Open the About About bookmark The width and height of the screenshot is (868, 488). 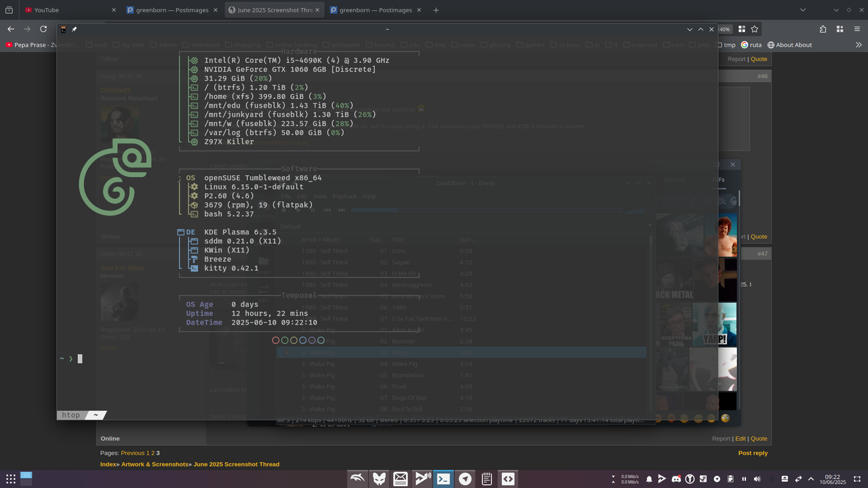(789, 45)
